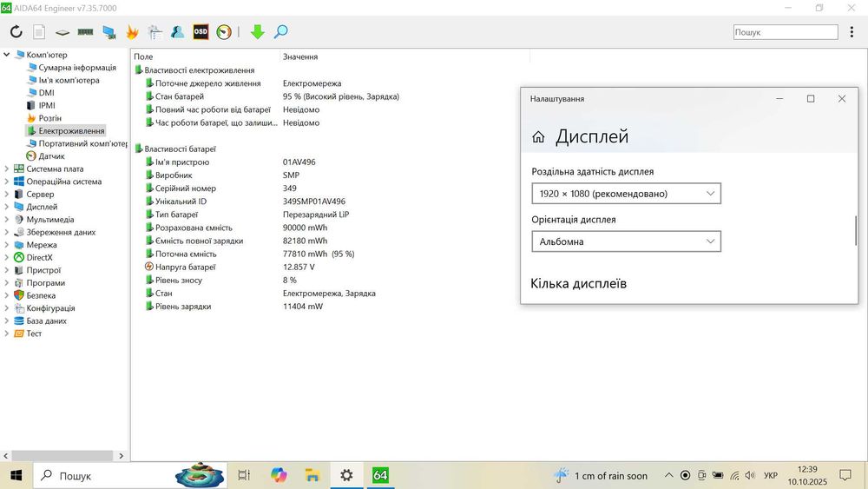Image resolution: width=868 pixels, height=489 pixels.
Task: Expand the Дисплей tree node
Action: pyautogui.click(x=7, y=207)
